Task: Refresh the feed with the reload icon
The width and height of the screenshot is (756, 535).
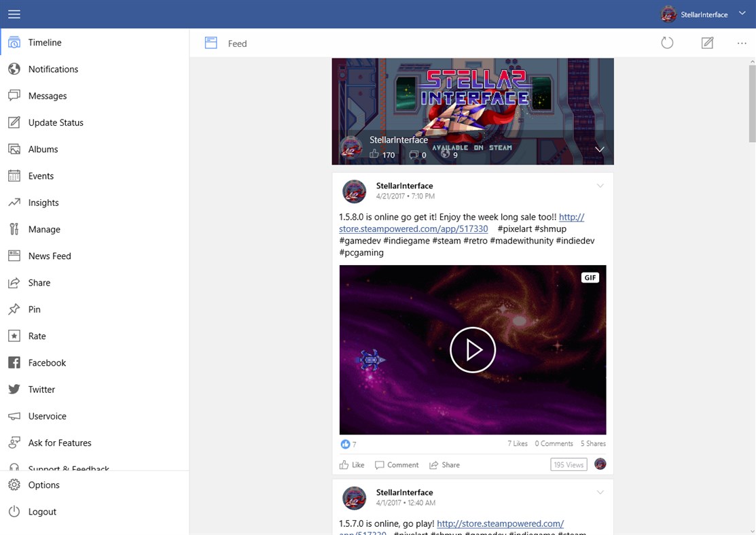Action: [667, 42]
